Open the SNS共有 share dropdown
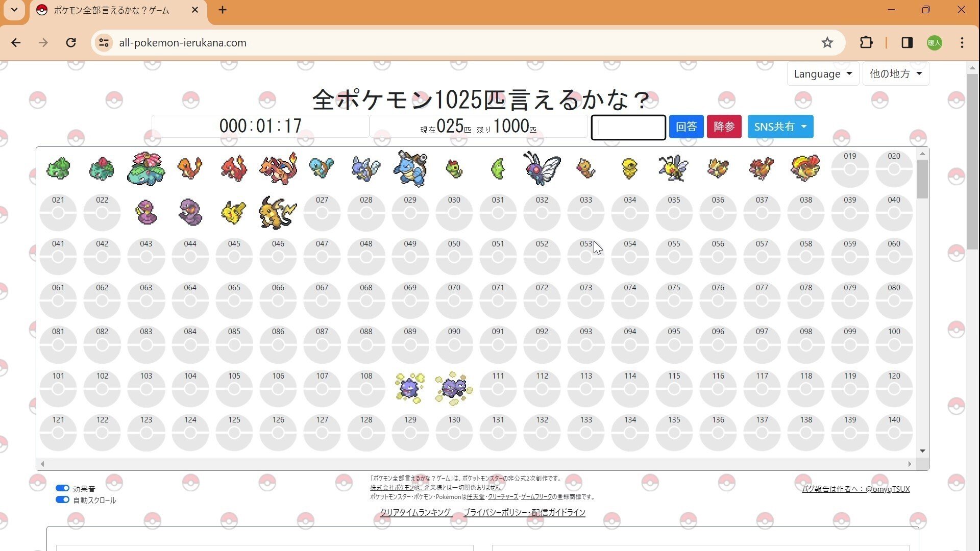 point(780,127)
